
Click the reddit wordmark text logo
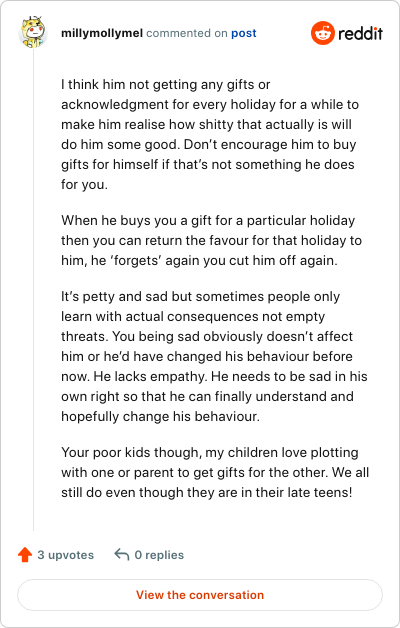point(360,33)
